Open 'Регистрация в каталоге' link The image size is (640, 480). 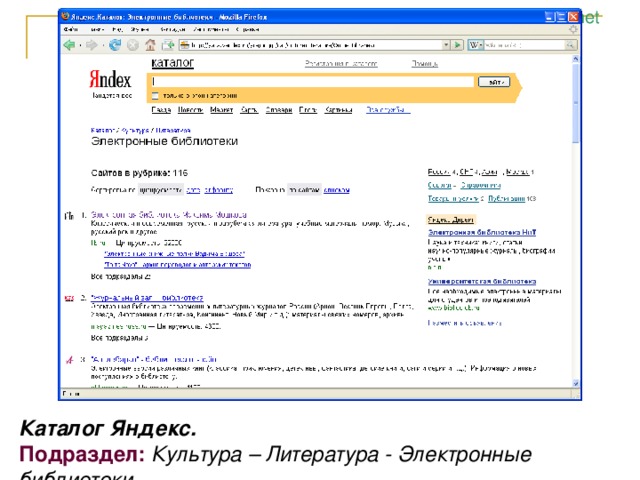[341, 64]
